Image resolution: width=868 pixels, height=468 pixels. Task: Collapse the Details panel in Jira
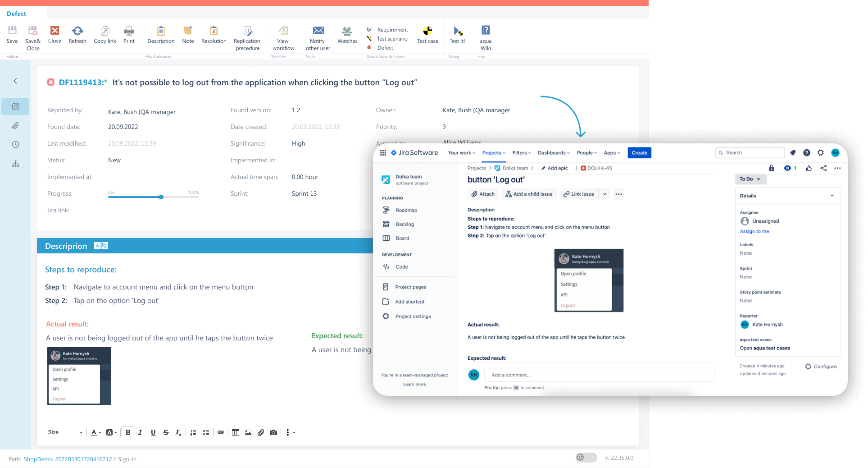click(832, 196)
